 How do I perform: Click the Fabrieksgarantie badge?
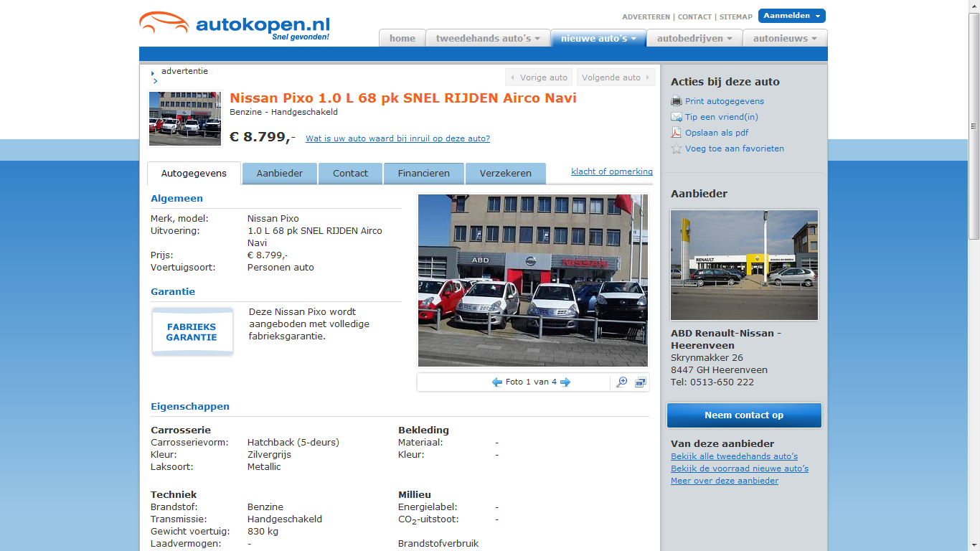pyautogui.click(x=192, y=331)
